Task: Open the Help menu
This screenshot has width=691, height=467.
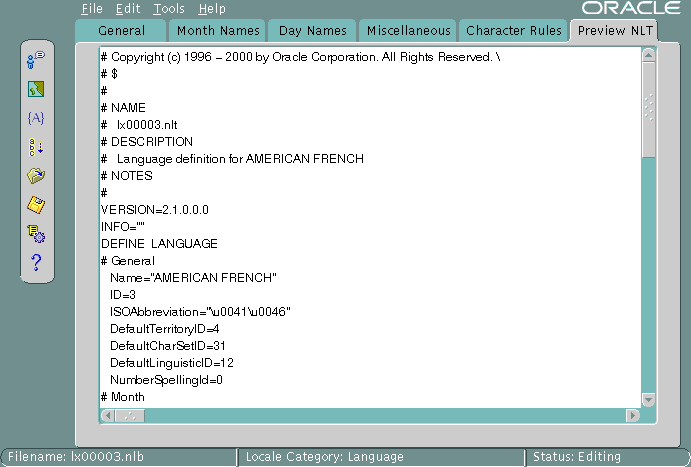Action: point(212,8)
